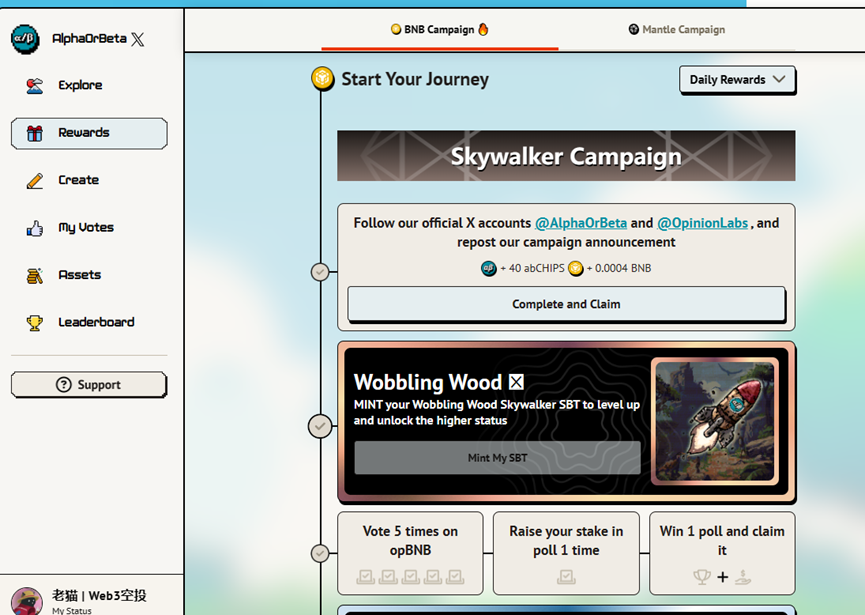The height and width of the screenshot is (615, 865).
Task: Select the BNB Campaign tab
Action: point(439,30)
